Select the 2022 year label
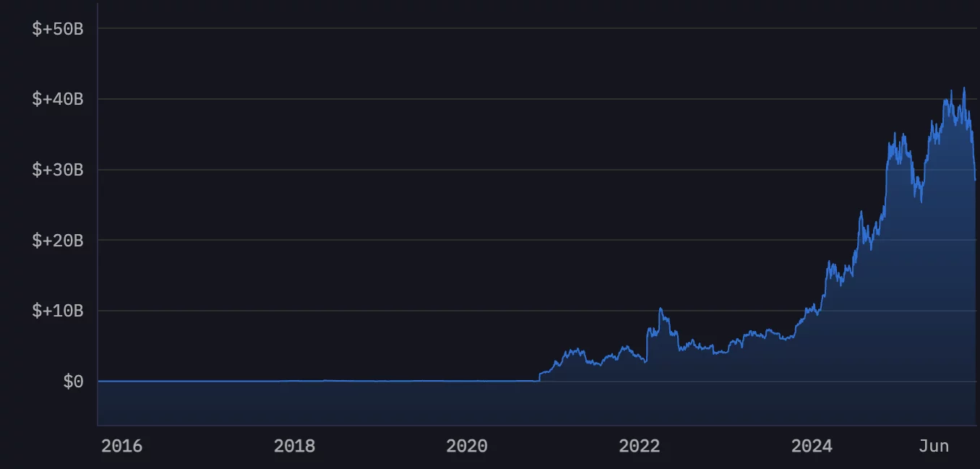Screen dimensions: 980x469 (641, 446)
